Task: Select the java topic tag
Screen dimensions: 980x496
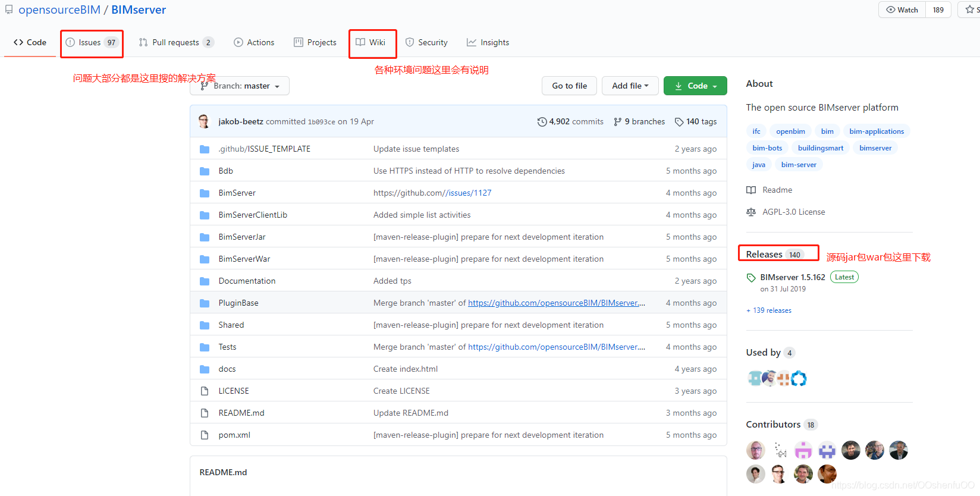Action: [759, 165]
